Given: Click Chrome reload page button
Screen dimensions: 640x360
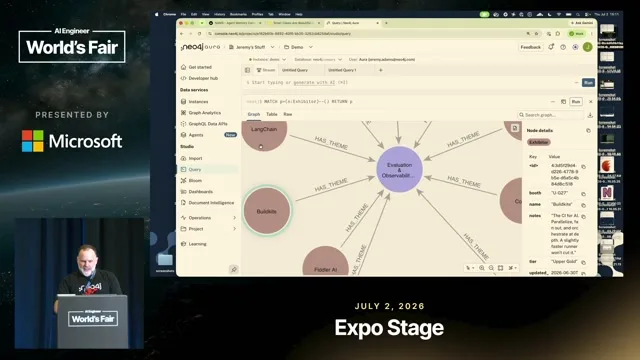Looking at the screenshot, I should pyautogui.click(x=200, y=33).
